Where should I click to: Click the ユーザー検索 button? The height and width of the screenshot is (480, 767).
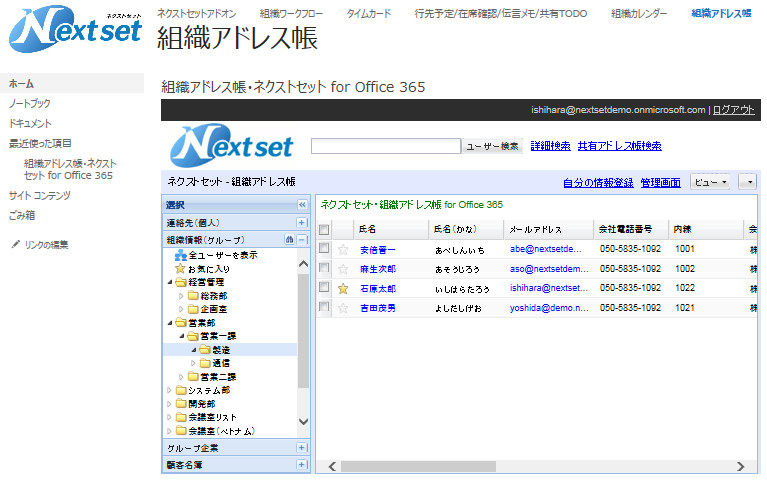tap(492, 146)
